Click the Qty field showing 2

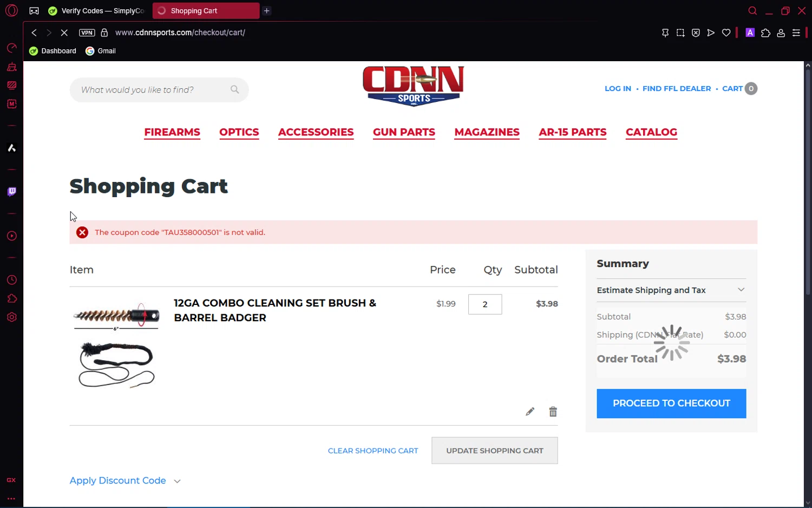(485, 304)
